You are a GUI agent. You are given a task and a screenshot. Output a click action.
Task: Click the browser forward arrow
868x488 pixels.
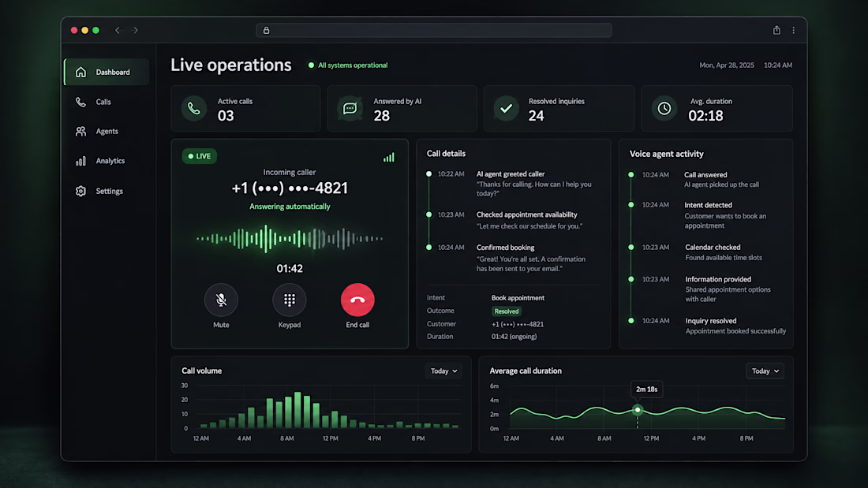[x=136, y=31]
